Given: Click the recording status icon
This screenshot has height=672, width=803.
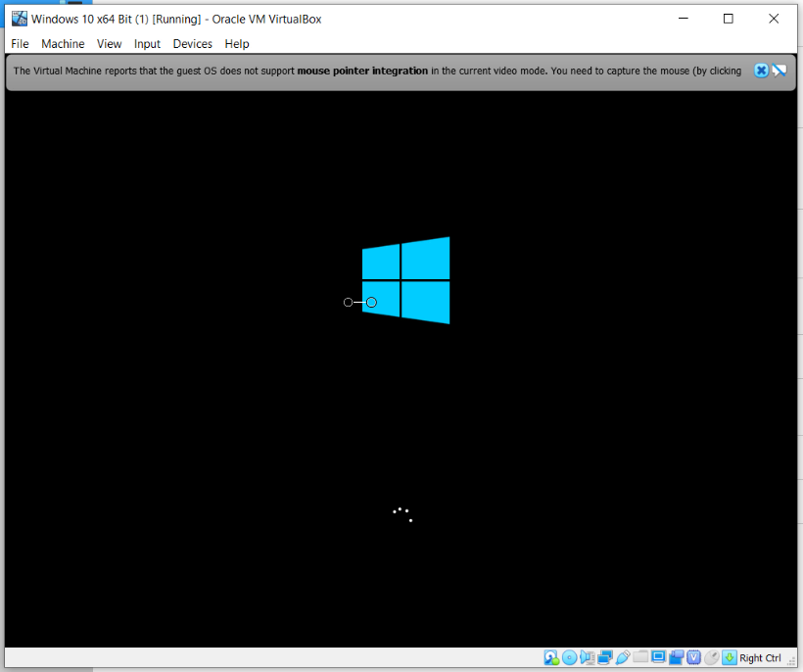Looking at the screenshot, I should [x=677, y=657].
